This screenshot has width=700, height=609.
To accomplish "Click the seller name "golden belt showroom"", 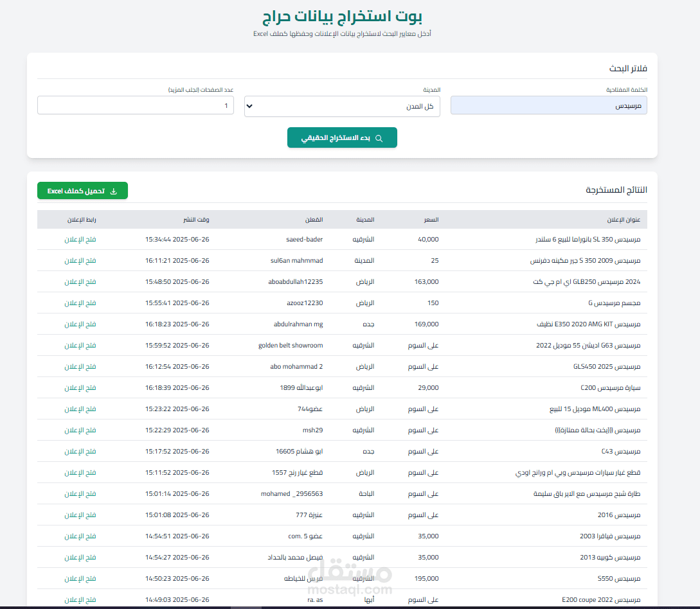I will point(291,346).
